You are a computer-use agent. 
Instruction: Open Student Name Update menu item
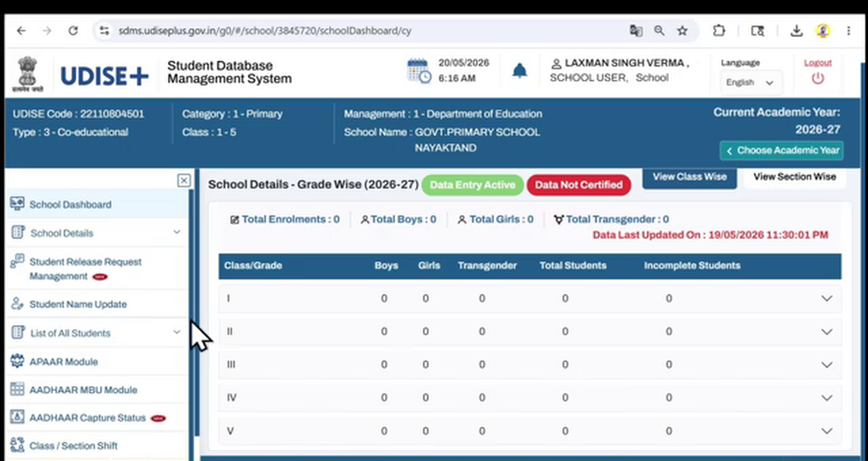(97, 304)
